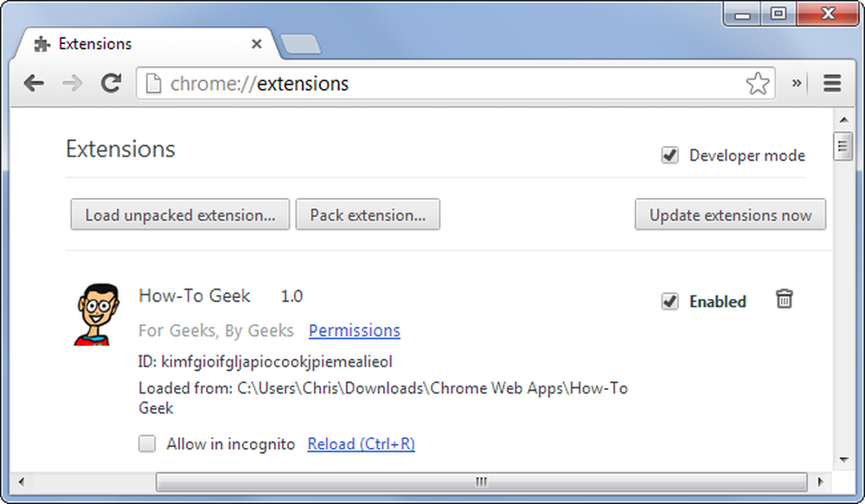
Task: Click the horizontal scrollbar right arrow
Action: tap(820, 482)
